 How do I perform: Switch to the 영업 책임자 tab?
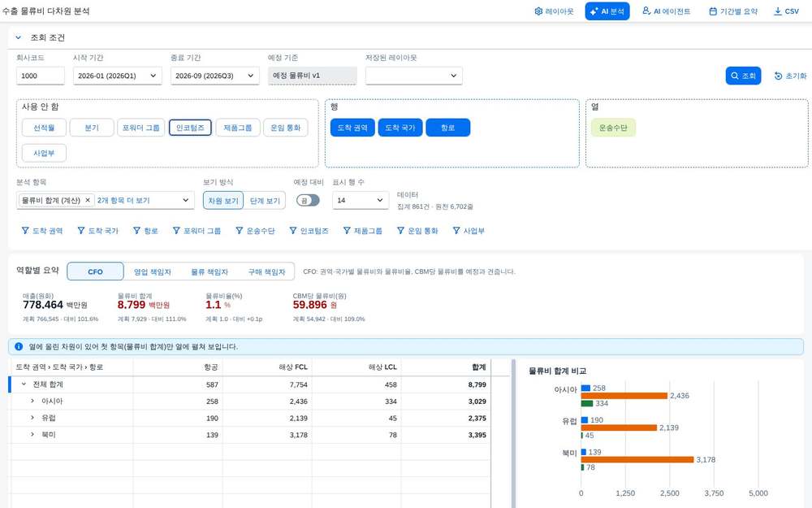tap(153, 271)
